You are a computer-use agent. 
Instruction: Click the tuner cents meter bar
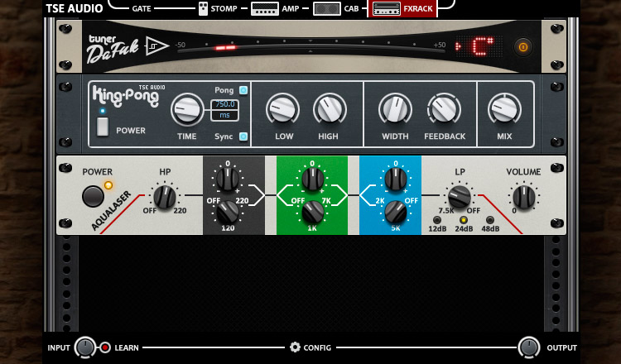310,46
